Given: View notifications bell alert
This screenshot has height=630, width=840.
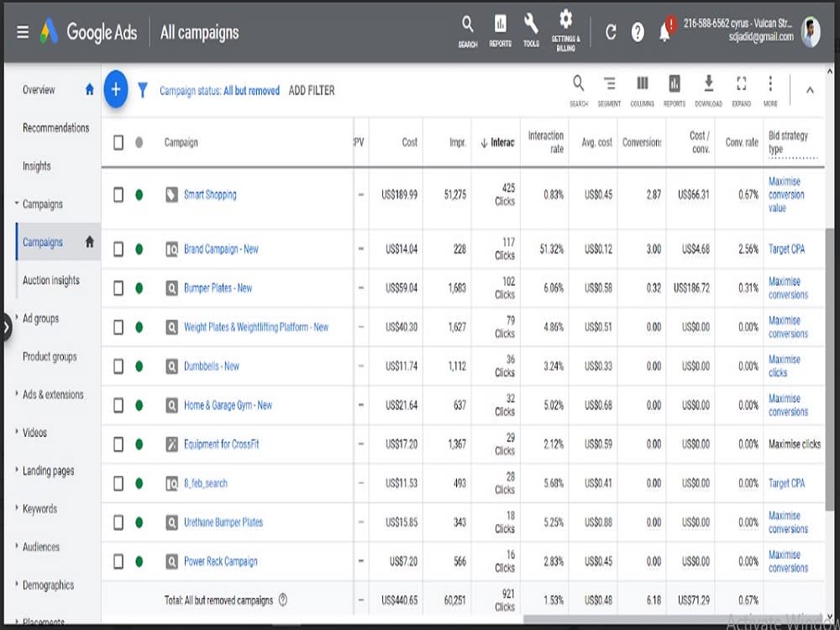Looking at the screenshot, I should click(x=666, y=30).
